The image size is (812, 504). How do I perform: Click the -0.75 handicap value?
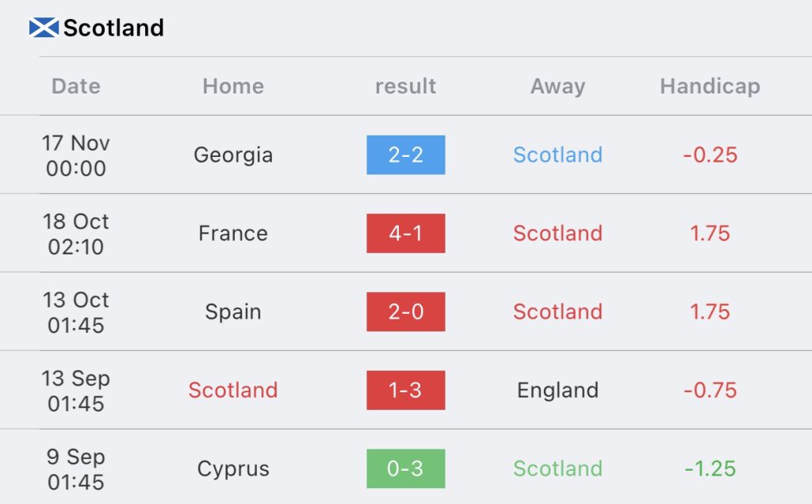tap(710, 390)
